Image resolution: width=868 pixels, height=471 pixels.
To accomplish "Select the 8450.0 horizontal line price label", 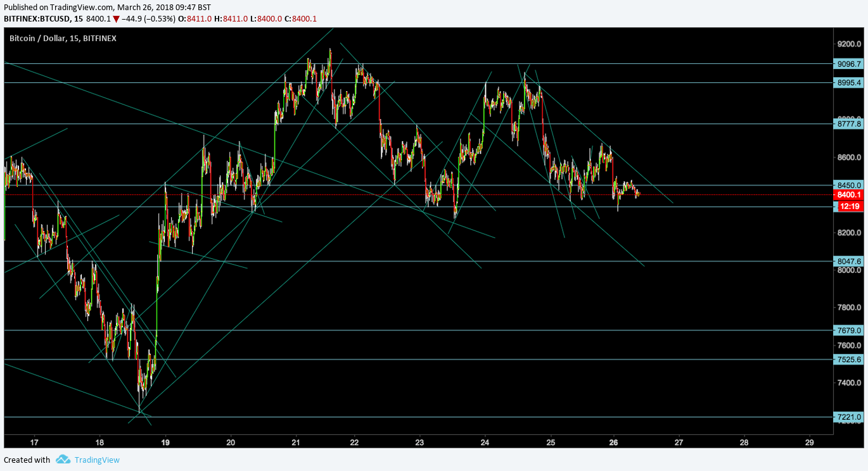I will point(849,185).
